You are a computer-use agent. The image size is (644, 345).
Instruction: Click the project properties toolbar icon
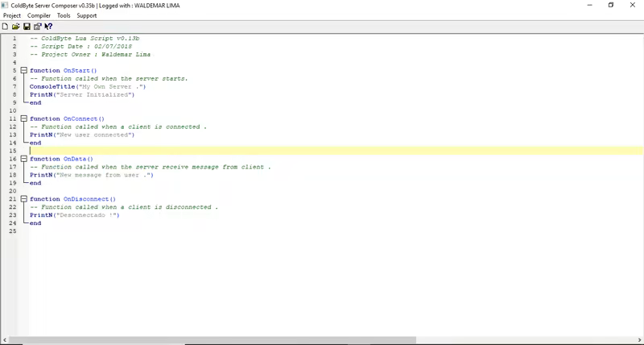click(37, 27)
